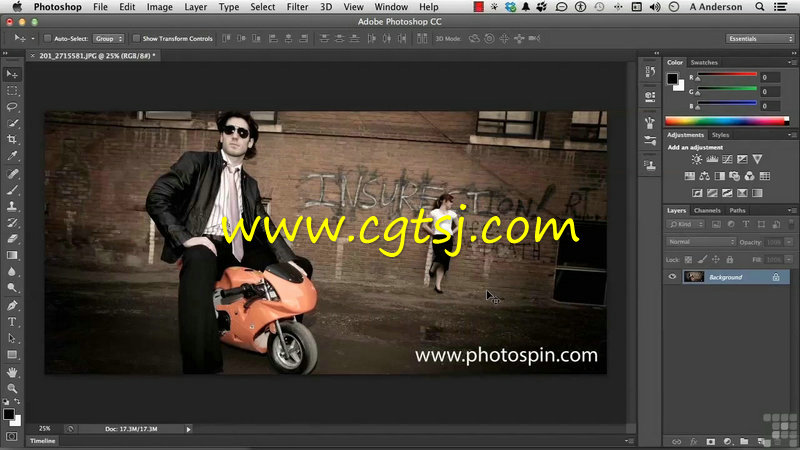Screen dimensions: 800x450
Task: Open the Layer menu
Action: 195,7
